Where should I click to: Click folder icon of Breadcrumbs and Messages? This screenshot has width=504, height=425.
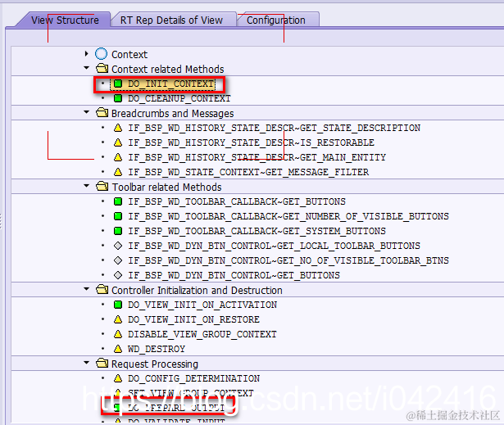click(102, 113)
